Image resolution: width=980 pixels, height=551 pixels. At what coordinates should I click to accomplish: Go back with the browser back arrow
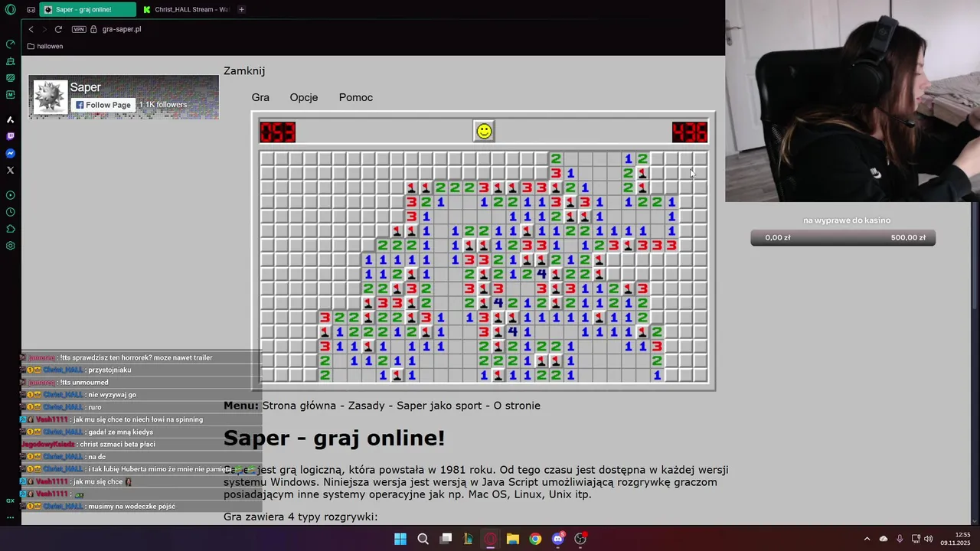point(31,29)
